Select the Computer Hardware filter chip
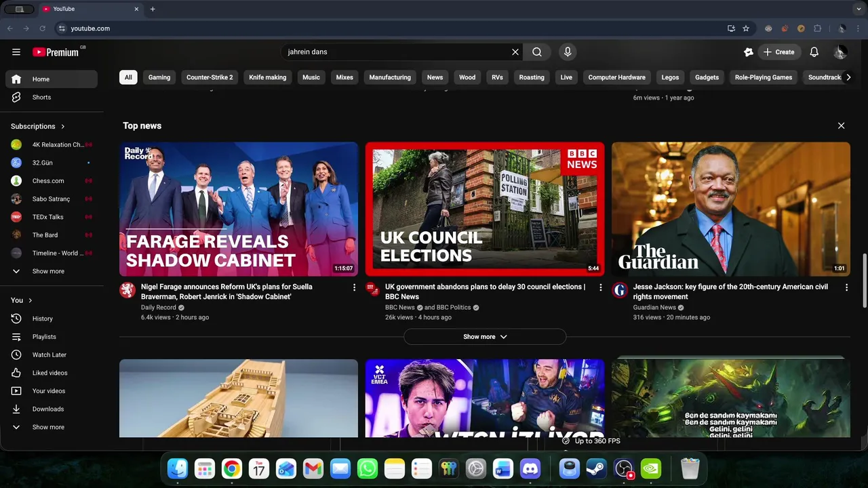 point(617,77)
